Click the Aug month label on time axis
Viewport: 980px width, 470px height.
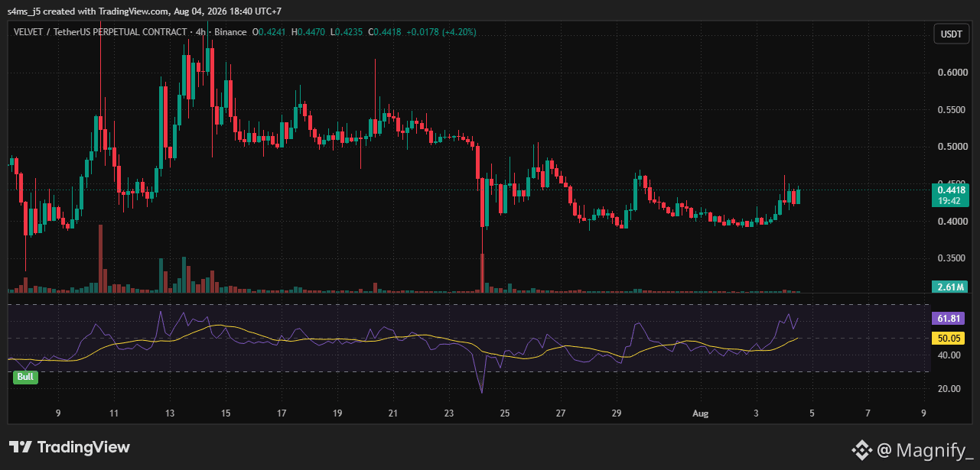pyautogui.click(x=700, y=413)
